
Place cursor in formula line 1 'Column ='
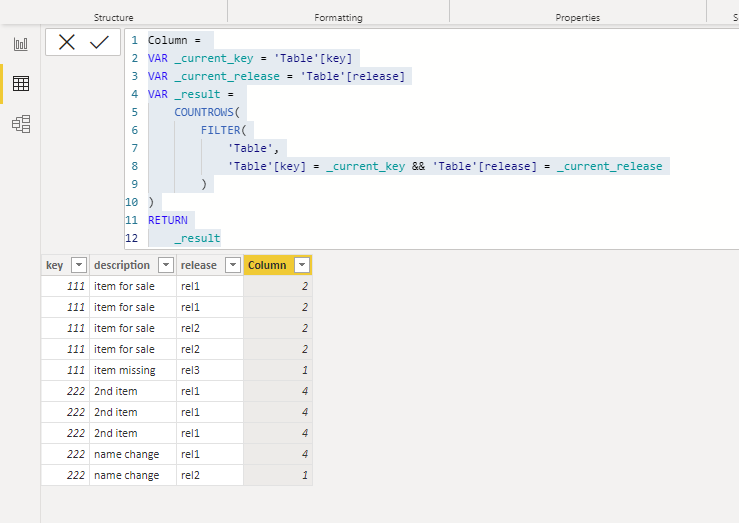174,41
